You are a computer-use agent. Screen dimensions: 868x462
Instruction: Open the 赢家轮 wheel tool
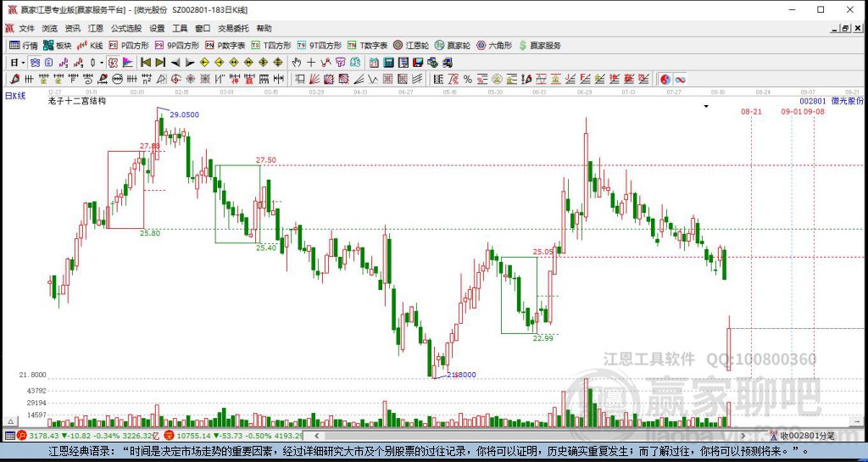453,46
